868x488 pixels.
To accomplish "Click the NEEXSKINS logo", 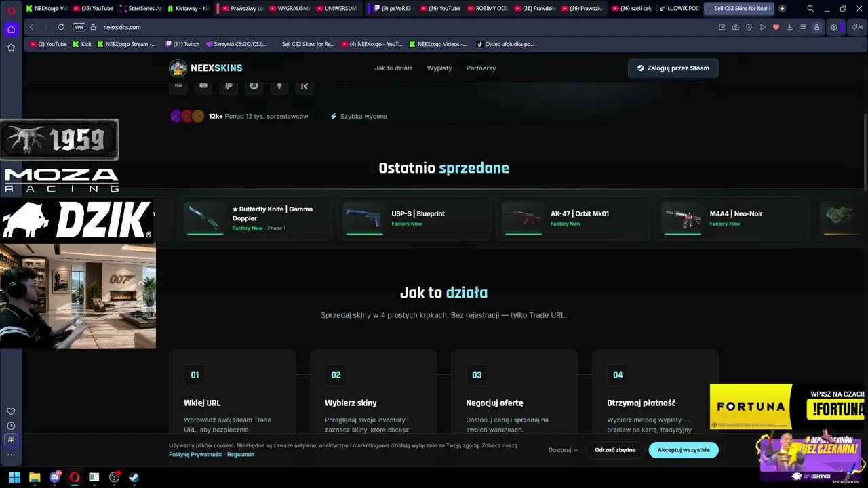I will click(206, 68).
